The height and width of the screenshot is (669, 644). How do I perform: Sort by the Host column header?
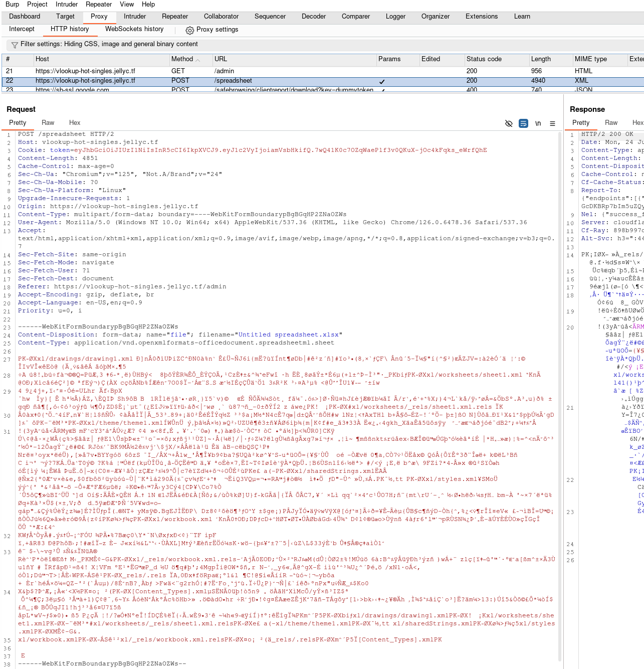tap(101, 59)
